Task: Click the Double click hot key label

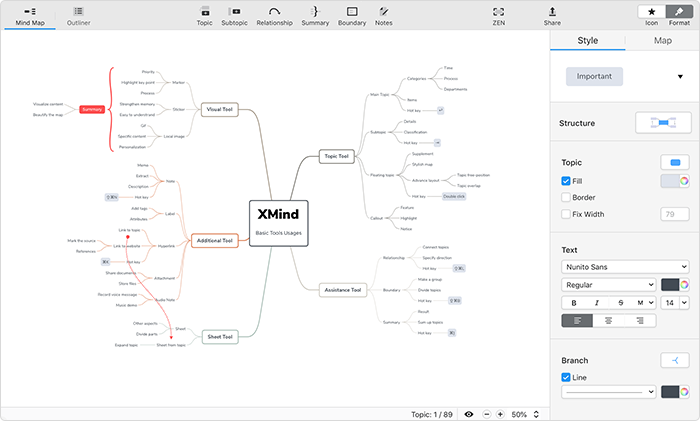Action: pyautogui.click(x=454, y=196)
